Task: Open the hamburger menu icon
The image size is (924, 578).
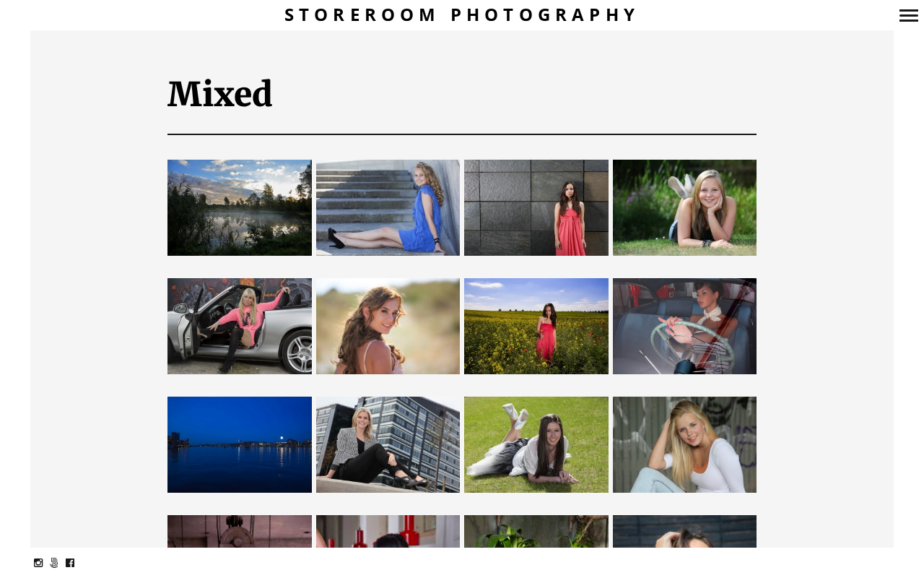Action: click(908, 15)
